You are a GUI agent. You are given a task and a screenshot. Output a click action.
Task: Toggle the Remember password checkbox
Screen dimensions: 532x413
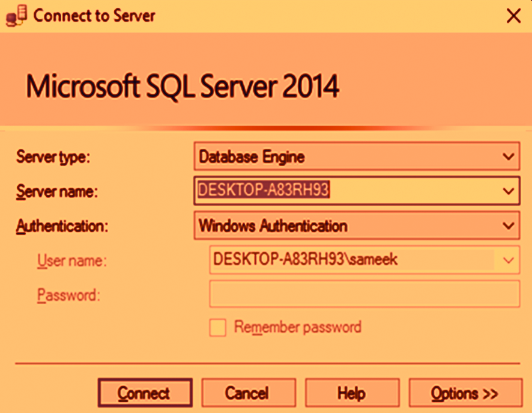(218, 328)
